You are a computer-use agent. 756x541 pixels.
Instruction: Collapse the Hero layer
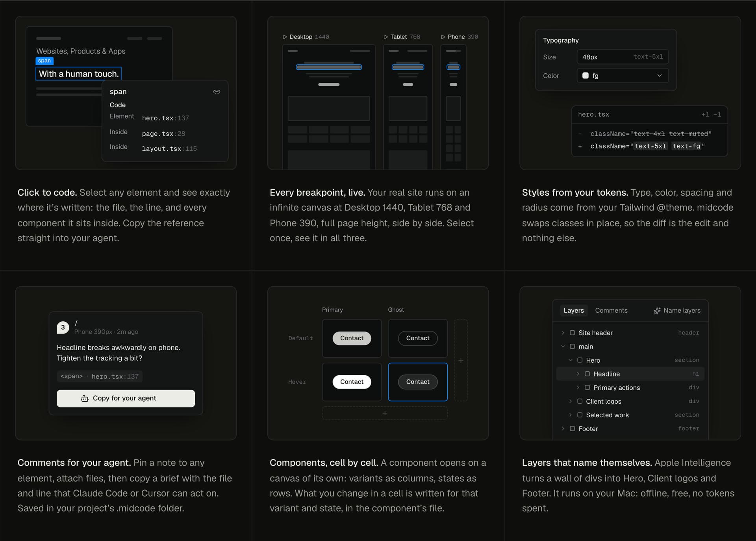pyautogui.click(x=571, y=360)
